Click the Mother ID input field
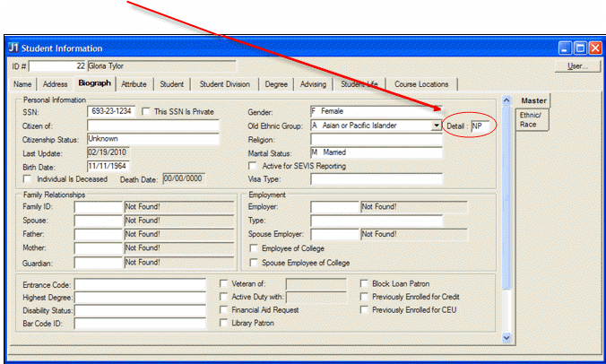The width and height of the screenshot is (606, 364). tap(99, 248)
